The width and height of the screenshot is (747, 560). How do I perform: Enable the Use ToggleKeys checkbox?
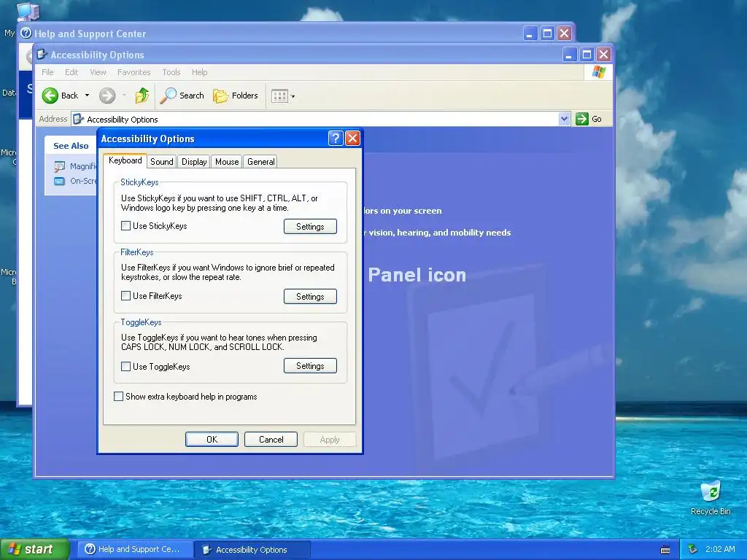tap(125, 366)
